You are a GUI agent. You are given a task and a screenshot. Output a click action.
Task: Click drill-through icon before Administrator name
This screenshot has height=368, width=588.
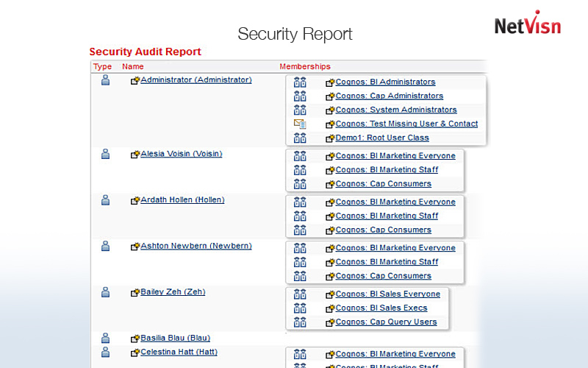tap(135, 80)
